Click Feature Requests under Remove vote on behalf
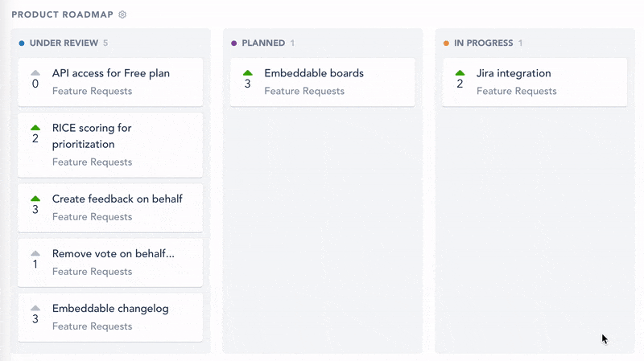The height and width of the screenshot is (361, 644). [x=92, y=272]
